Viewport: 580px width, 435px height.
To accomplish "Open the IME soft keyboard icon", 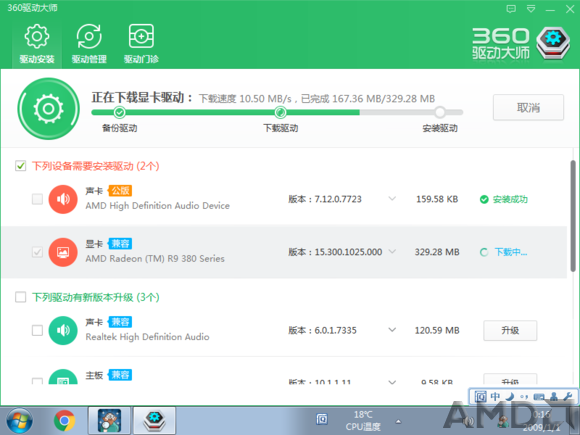I will (539, 397).
